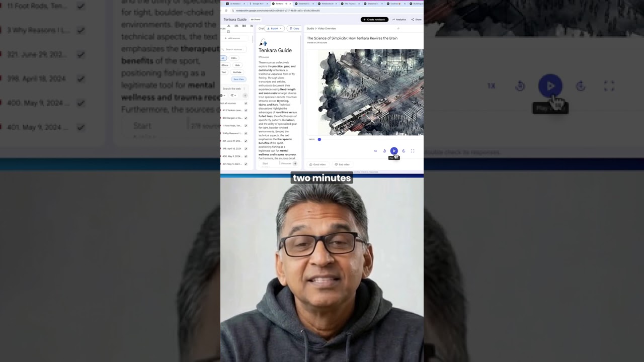The image size is (644, 362).
Task: Click the download icon in sources toolbar
Action: [x=229, y=26]
